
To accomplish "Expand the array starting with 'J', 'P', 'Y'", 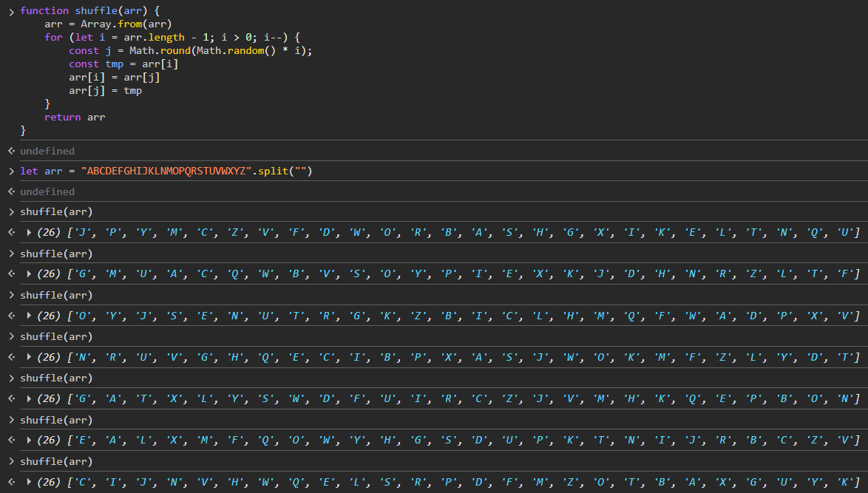I will coord(29,233).
